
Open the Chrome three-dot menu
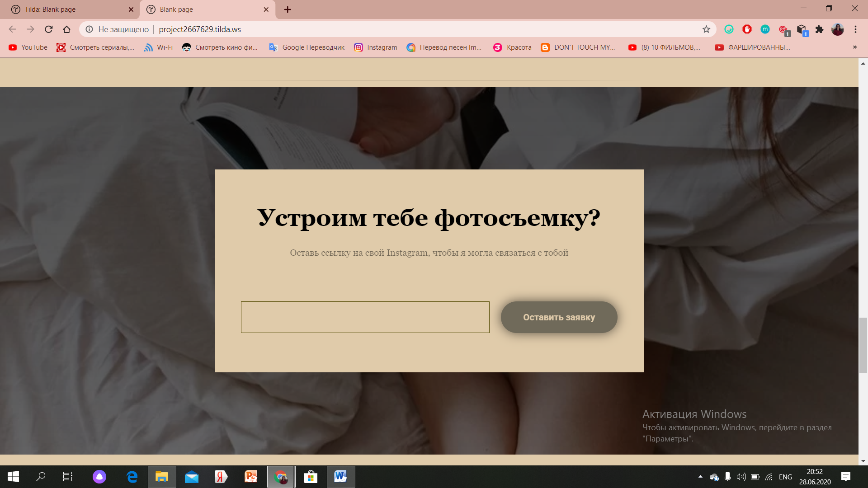[x=855, y=29]
